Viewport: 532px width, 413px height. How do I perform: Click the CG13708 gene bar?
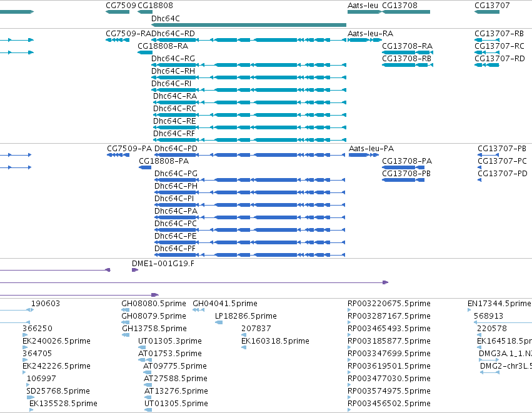tap(406, 12)
